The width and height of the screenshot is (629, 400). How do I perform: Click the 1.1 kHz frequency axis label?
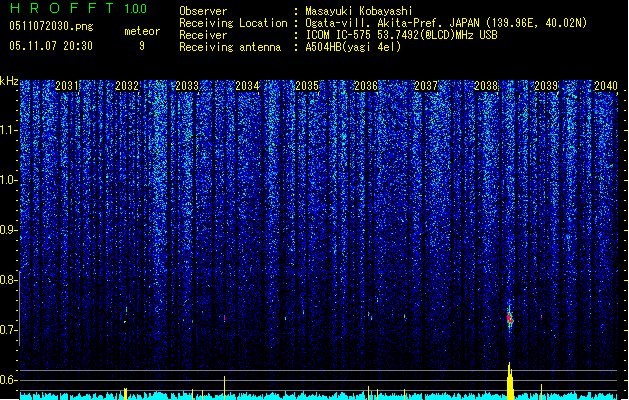coord(9,130)
